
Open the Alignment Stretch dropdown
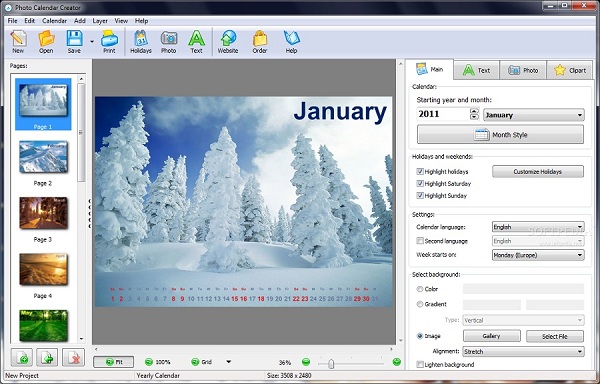point(523,351)
